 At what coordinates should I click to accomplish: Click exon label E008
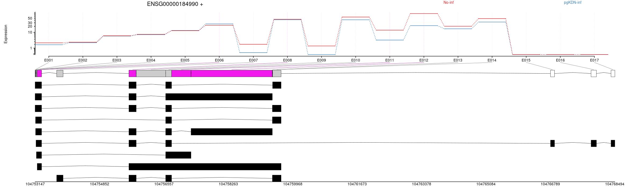click(x=287, y=60)
